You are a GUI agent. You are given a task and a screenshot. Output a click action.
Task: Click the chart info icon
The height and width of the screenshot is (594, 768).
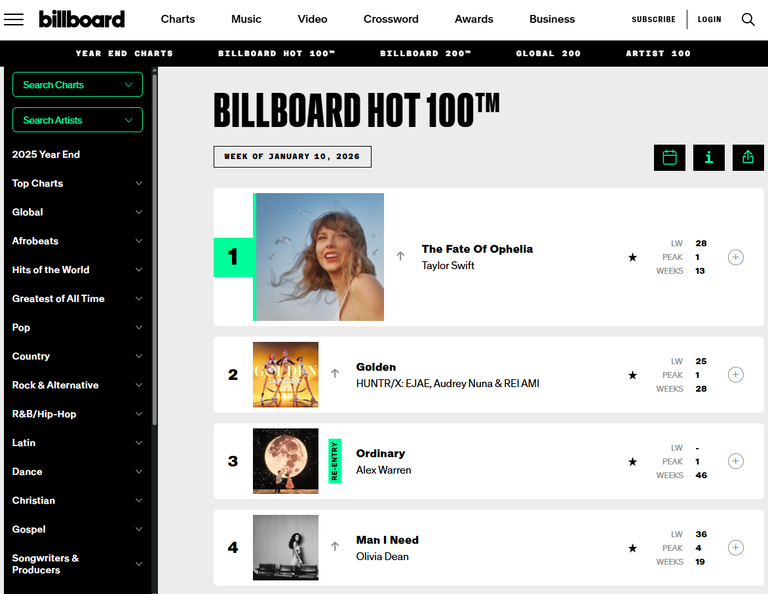pos(709,157)
